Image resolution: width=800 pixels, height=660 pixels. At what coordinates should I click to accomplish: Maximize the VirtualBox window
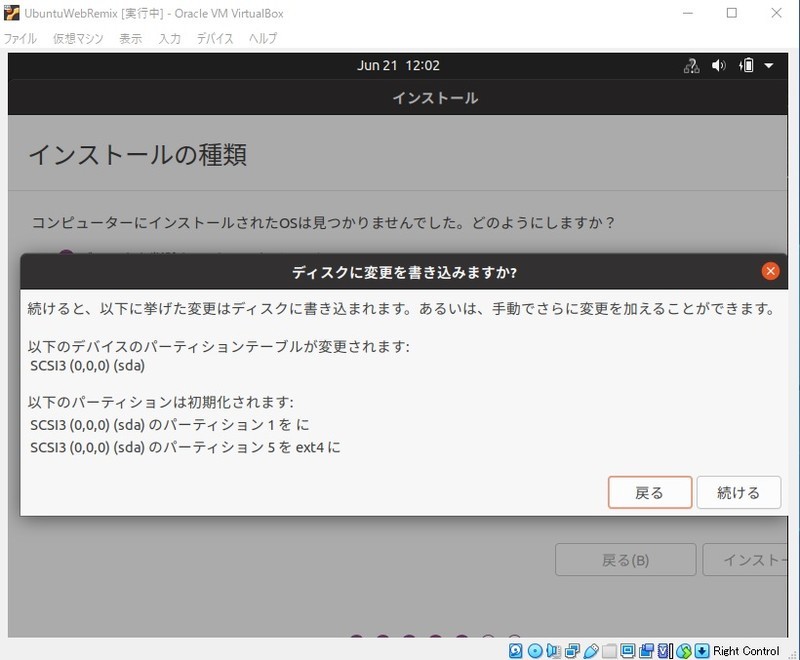pos(732,13)
